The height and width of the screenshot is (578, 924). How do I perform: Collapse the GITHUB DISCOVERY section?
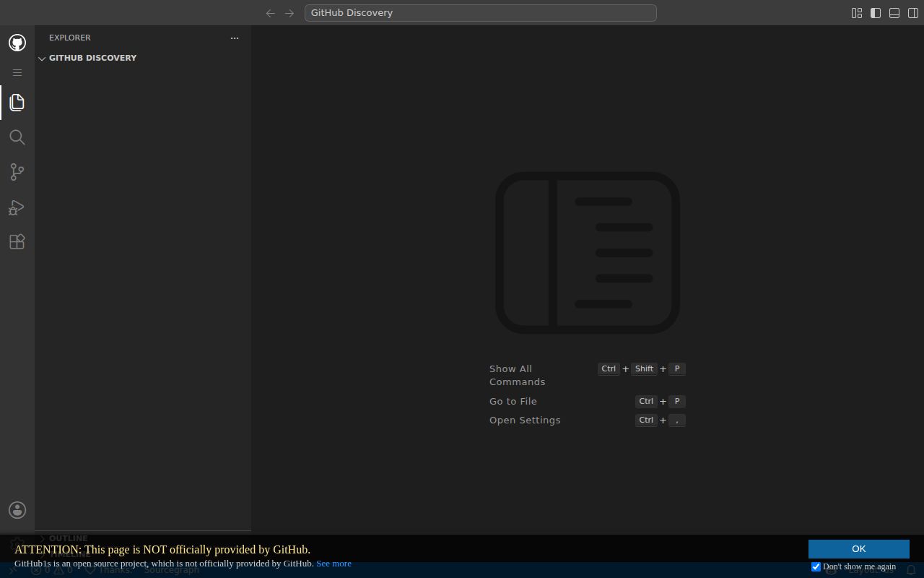pos(143,58)
